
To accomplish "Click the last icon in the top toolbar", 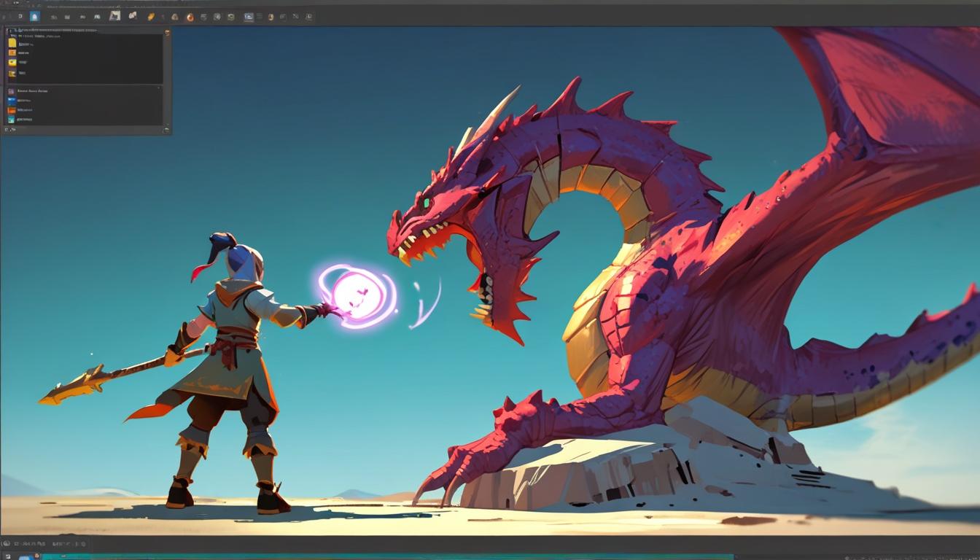I will pos(308,16).
